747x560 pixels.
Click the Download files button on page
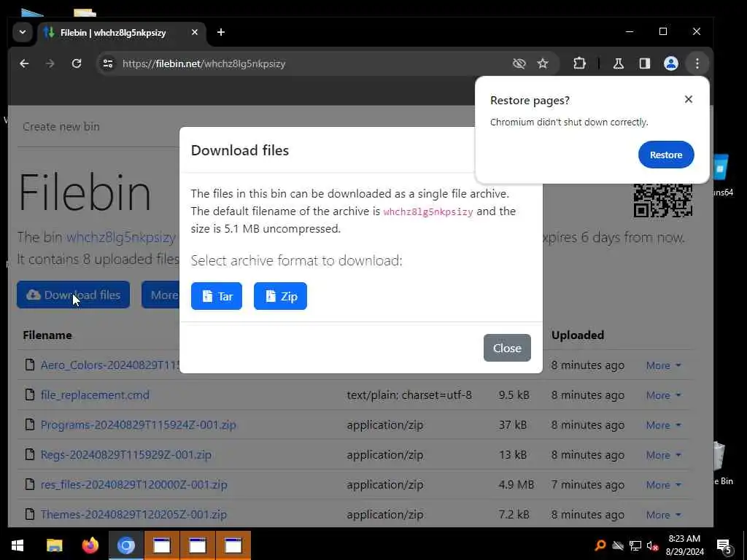pos(73,295)
